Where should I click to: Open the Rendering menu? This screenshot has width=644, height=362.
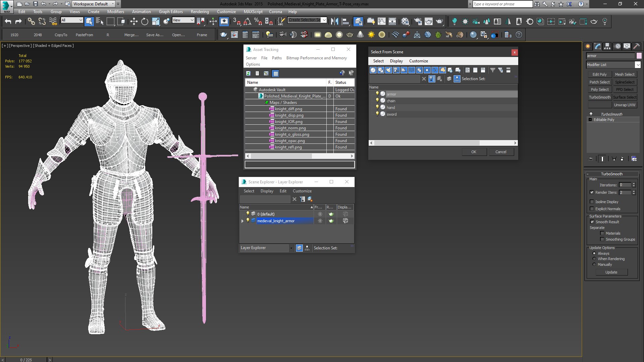(x=200, y=11)
